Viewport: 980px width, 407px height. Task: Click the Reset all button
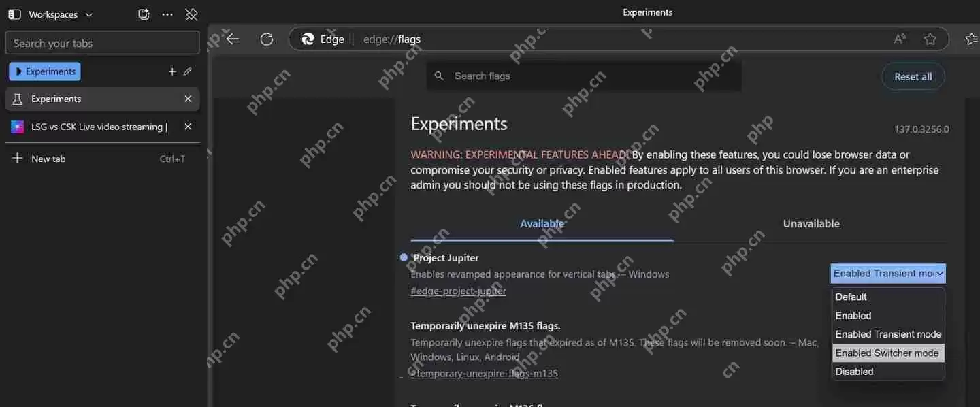(913, 76)
